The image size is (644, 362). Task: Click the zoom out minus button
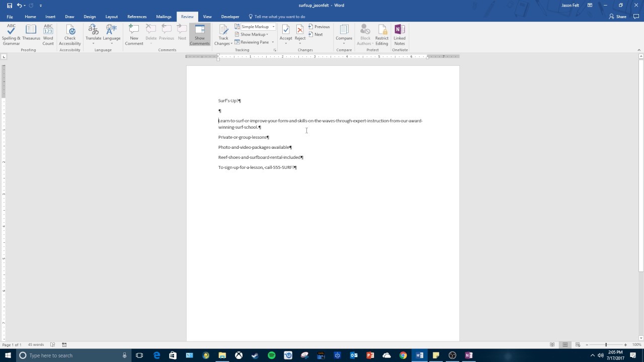pos(587,345)
